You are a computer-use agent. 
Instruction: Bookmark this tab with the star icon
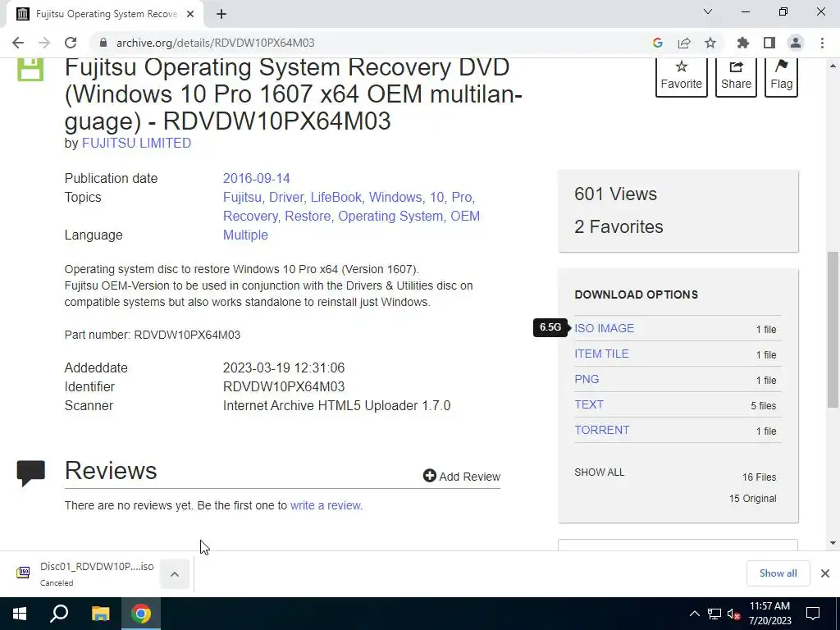point(710,43)
